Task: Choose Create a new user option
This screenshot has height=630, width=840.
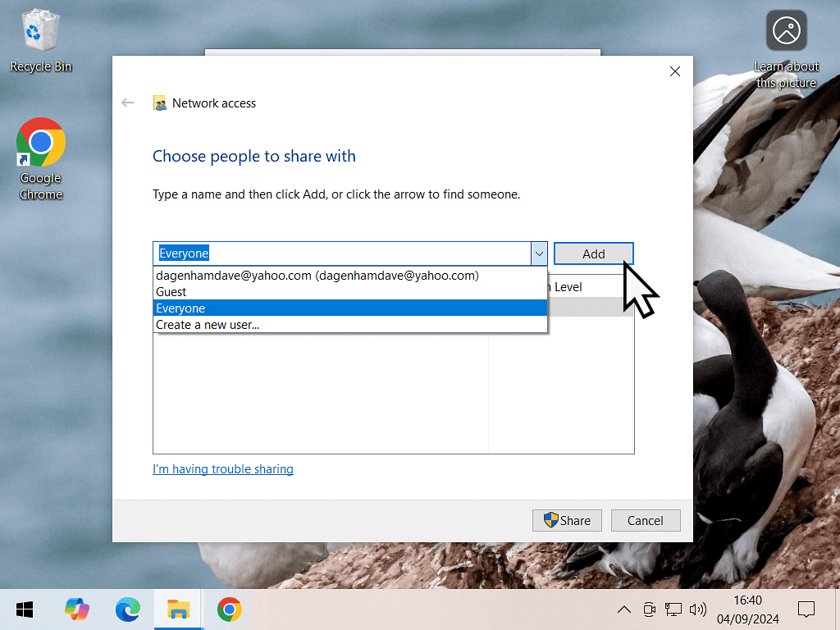Action: pos(208,325)
